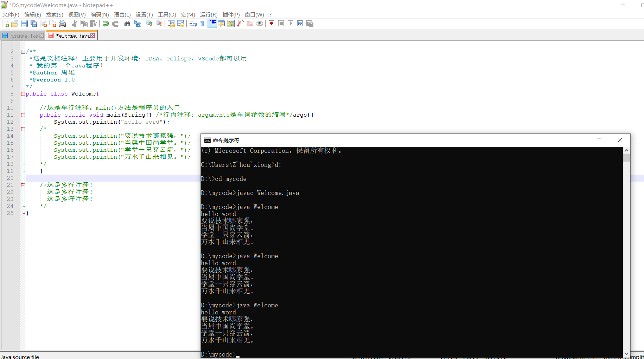Switch to the change.log tab
This screenshot has width=644, height=359.
point(24,36)
